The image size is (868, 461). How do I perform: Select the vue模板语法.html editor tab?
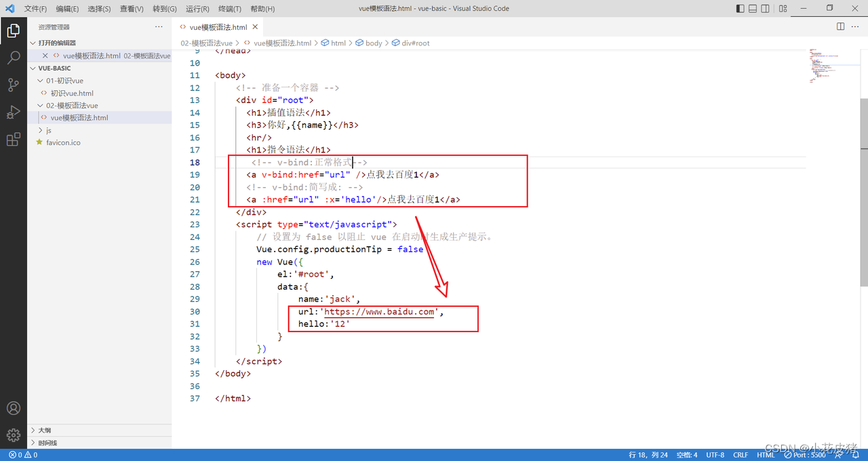click(x=218, y=27)
